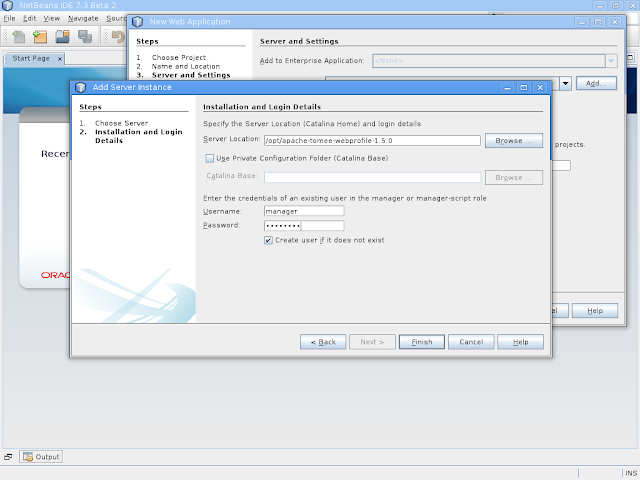Click 'Choose Project' step in New Web Application
The height and width of the screenshot is (480, 640).
click(x=179, y=58)
